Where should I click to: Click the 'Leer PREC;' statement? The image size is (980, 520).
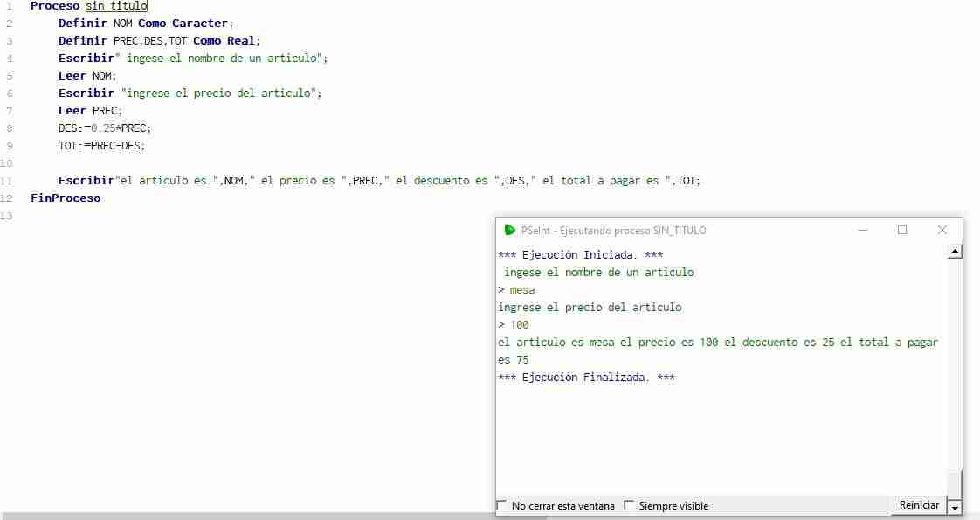tap(91, 111)
